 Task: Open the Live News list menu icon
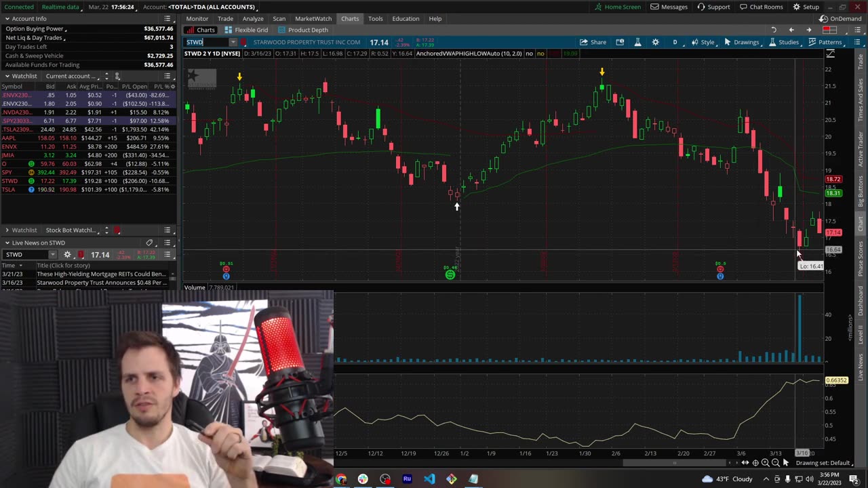(167, 243)
